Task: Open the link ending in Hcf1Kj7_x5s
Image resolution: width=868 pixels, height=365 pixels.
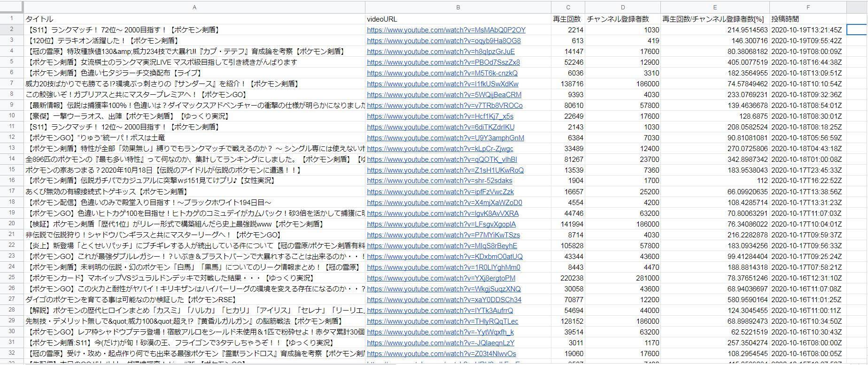Action: pyautogui.click(x=440, y=116)
